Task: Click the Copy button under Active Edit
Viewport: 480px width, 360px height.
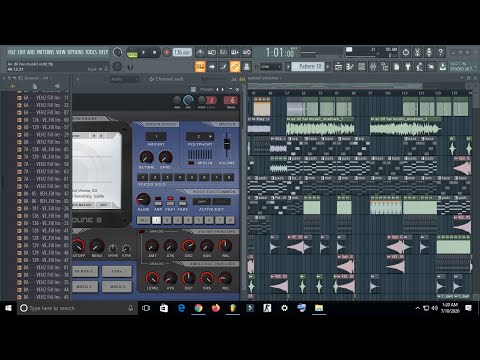Action: [x=202, y=202]
